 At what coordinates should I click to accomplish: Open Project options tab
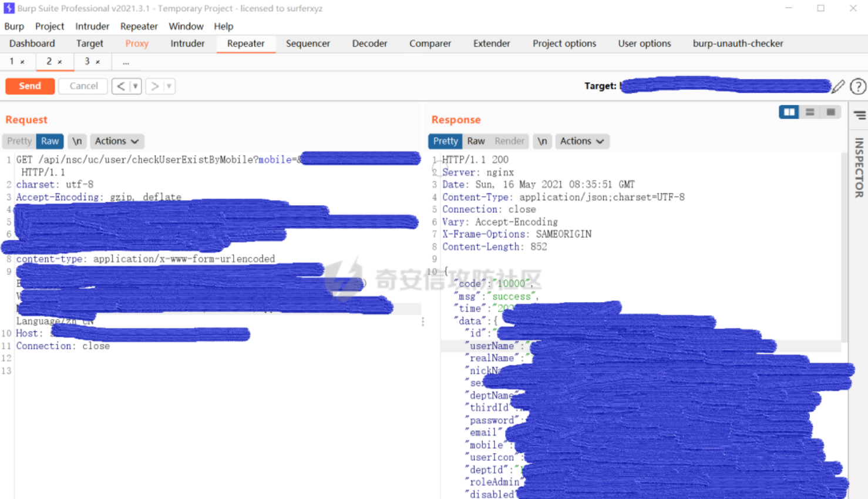point(564,43)
